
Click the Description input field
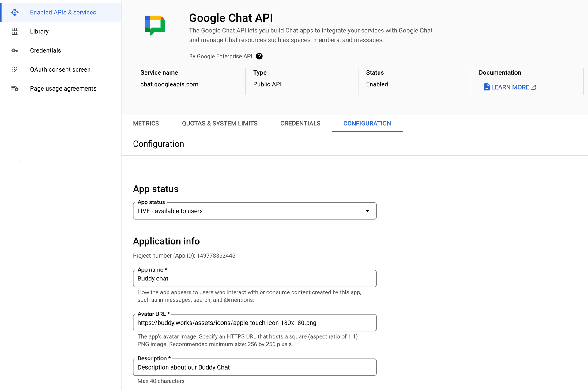coord(255,367)
